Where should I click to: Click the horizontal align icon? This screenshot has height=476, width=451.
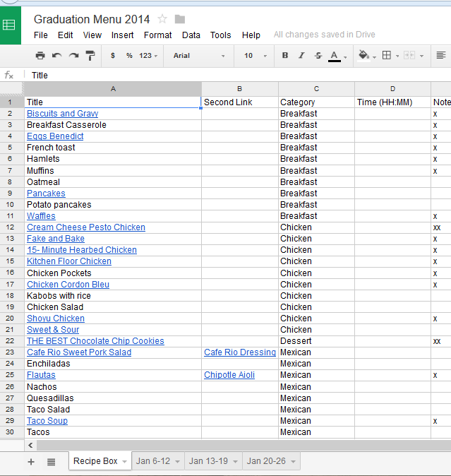(441, 55)
